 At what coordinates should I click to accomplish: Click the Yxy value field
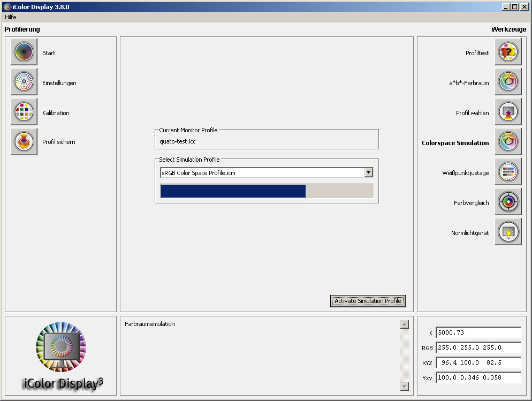tap(478, 377)
